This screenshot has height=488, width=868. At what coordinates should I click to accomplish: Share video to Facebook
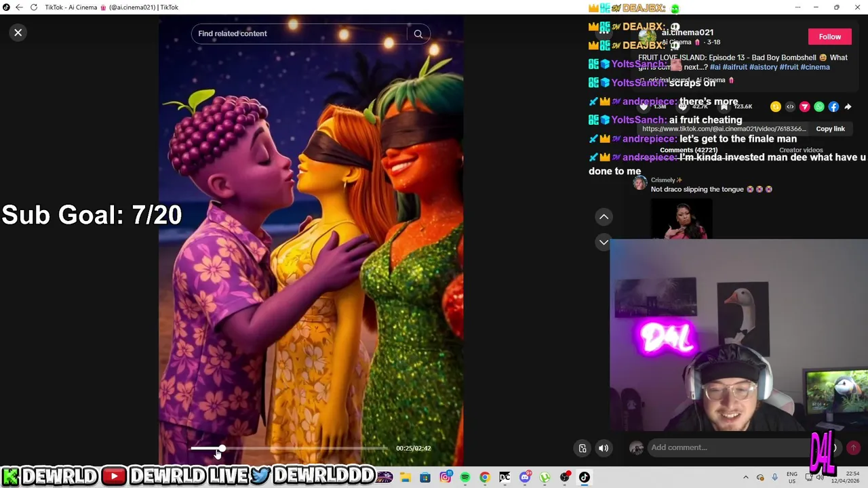[x=833, y=106]
